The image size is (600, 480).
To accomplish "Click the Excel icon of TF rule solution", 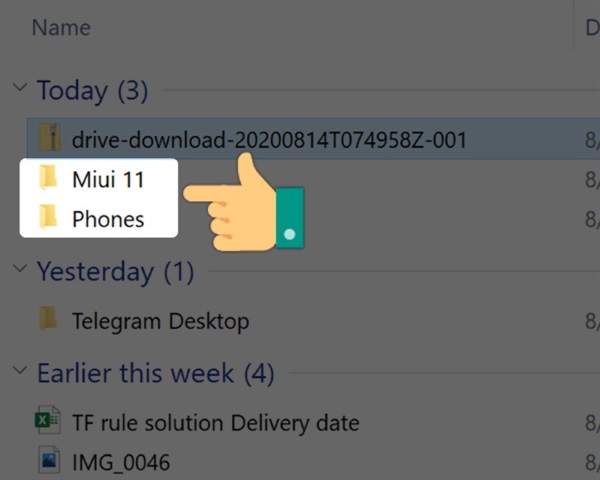I will (x=47, y=420).
